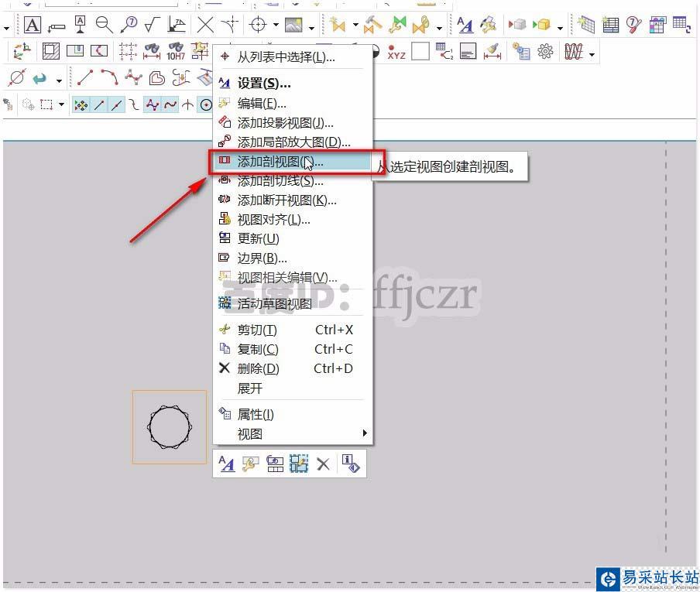Click Active Sketch View in mini toolbar

pyautogui.click(x=299, y=464)
